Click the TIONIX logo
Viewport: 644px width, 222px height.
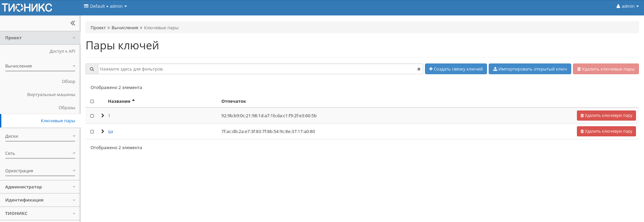click(27, 7)
